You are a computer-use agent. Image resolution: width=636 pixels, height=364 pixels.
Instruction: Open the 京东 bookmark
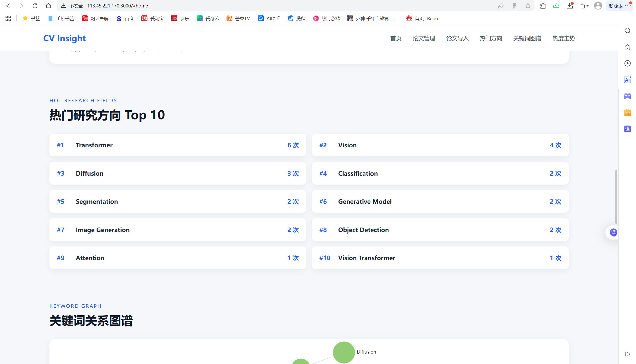(180, 18)
